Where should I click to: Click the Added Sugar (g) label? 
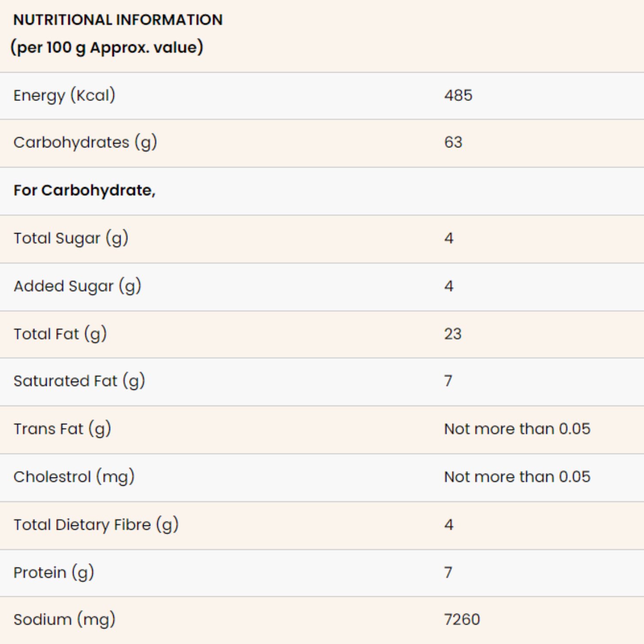77,286
